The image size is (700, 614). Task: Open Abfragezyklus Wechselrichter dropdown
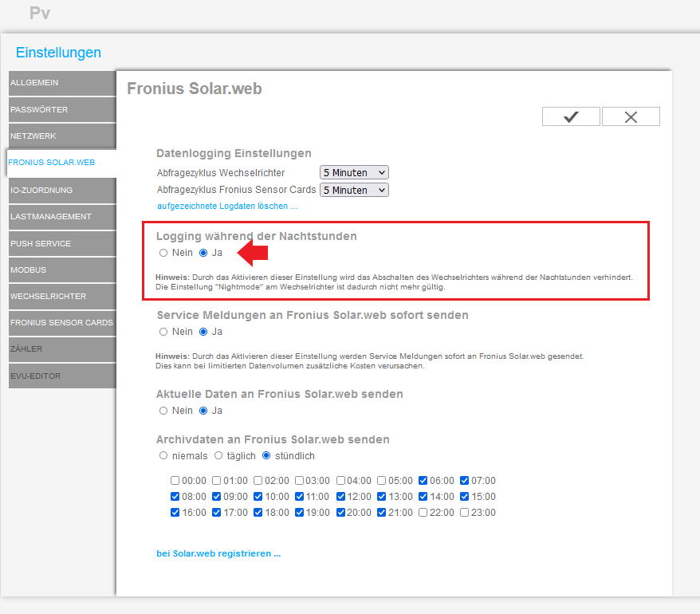click(354, 172)
